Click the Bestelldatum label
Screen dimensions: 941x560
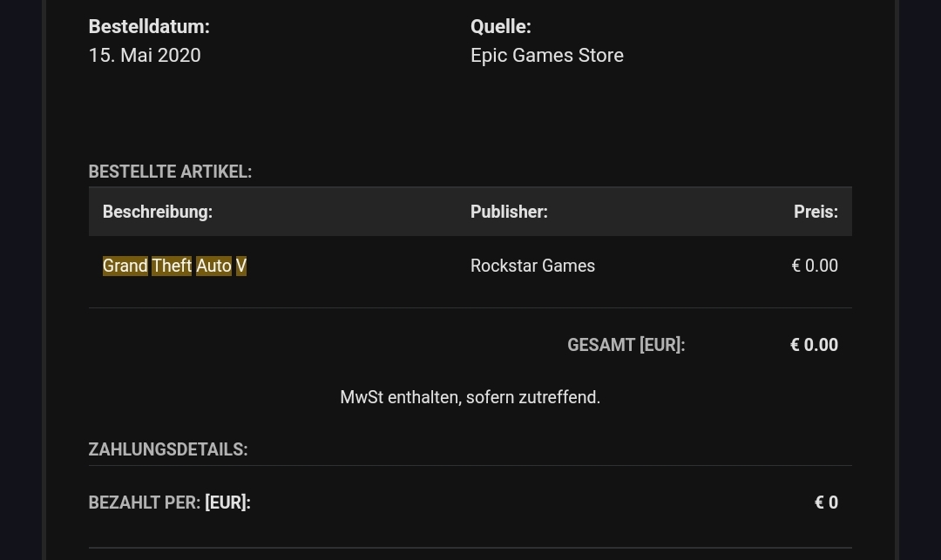149,26
